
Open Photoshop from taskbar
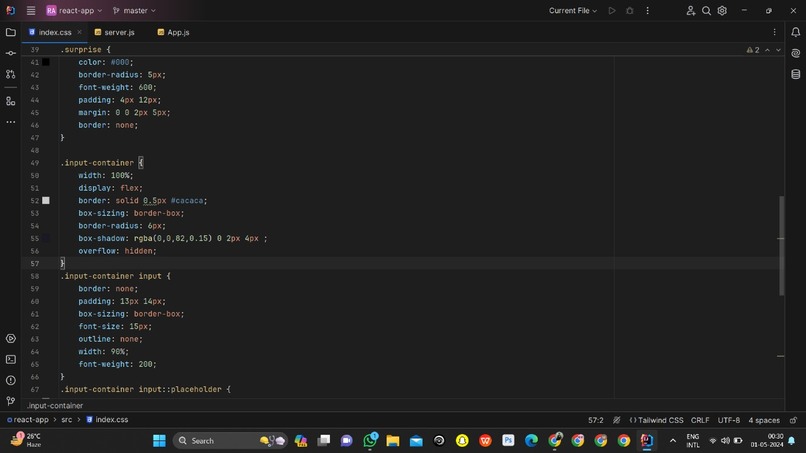[508, 441]
